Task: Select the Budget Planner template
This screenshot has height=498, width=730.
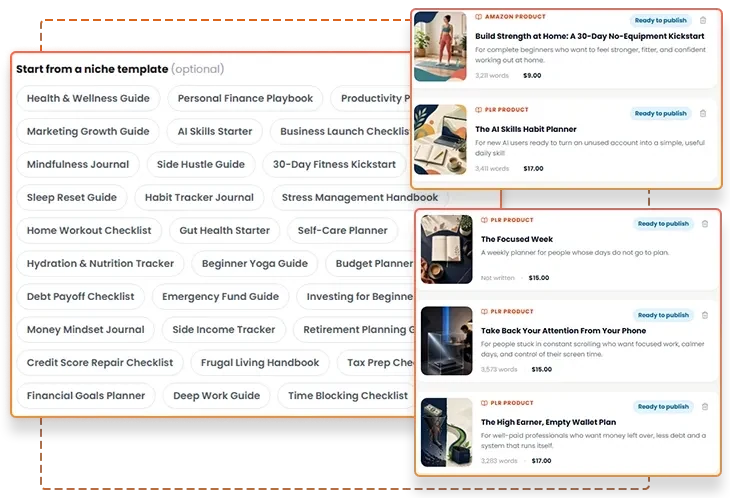Action: pos(371,263)
